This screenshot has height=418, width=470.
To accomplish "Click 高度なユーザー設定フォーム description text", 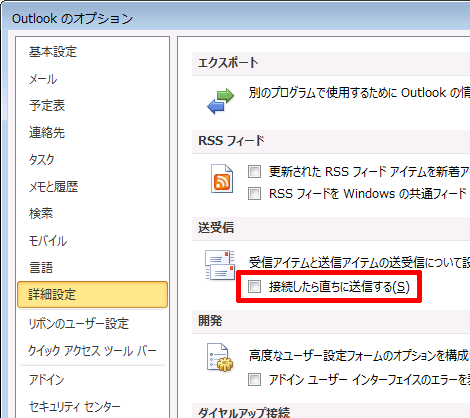I will pos(359,355).
